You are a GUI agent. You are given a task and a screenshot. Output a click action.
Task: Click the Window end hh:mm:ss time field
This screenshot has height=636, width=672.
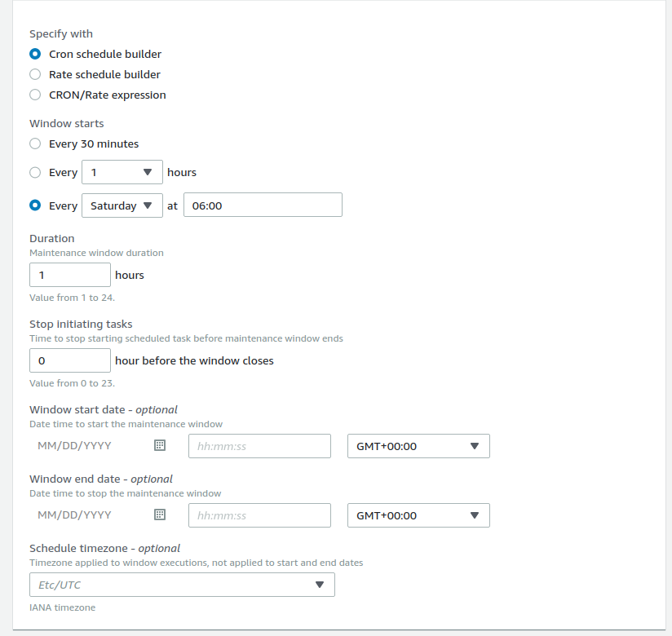[259, 515]
